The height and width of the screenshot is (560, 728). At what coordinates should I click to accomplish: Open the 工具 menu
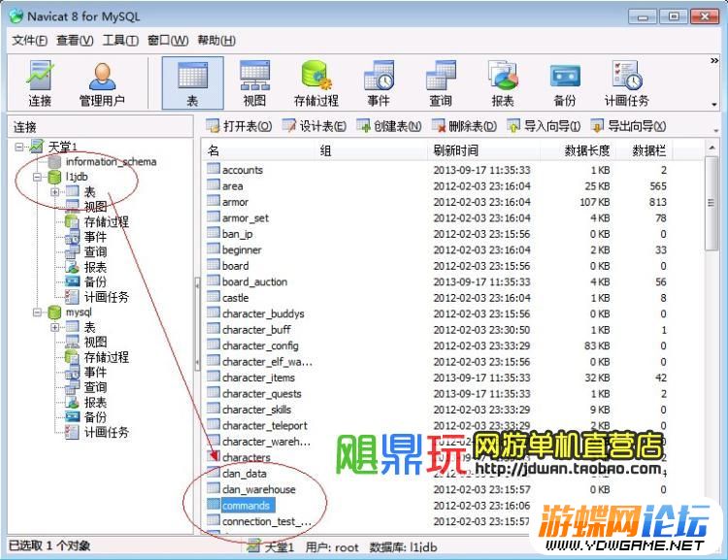click(120, 41)
